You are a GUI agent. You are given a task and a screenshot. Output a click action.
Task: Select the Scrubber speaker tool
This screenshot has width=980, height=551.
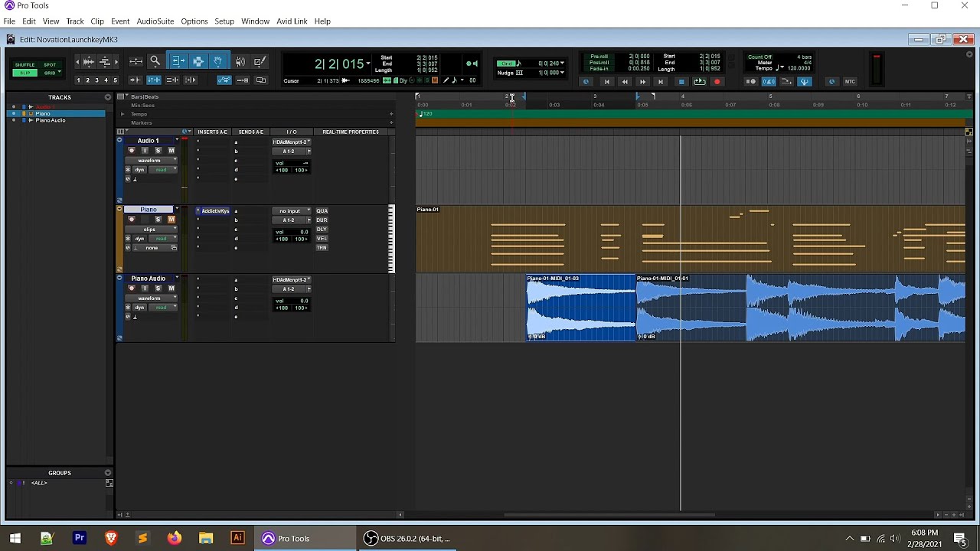240,61
